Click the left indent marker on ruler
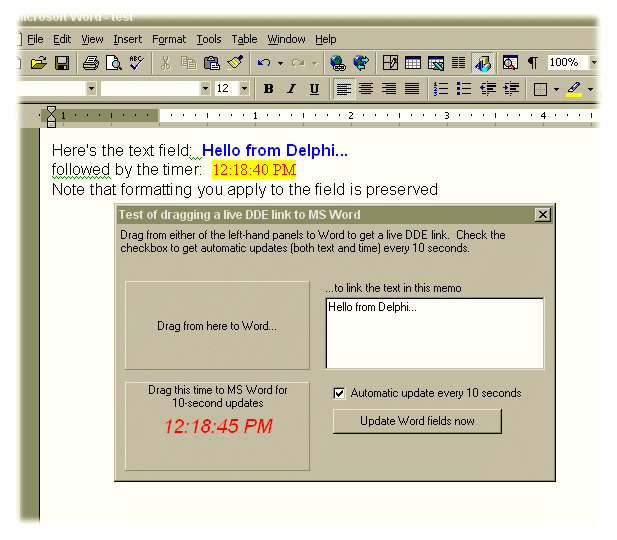 click(51, 117)
